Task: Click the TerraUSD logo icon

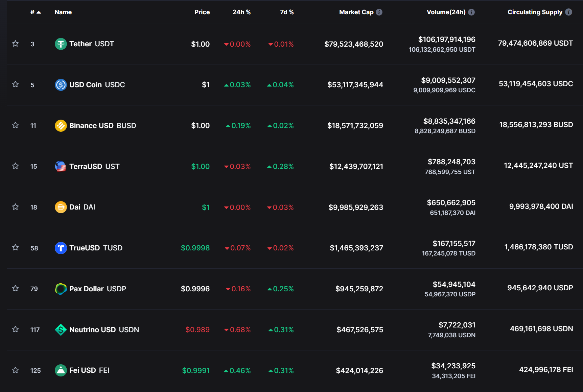Action: click(x=61, y=166)
